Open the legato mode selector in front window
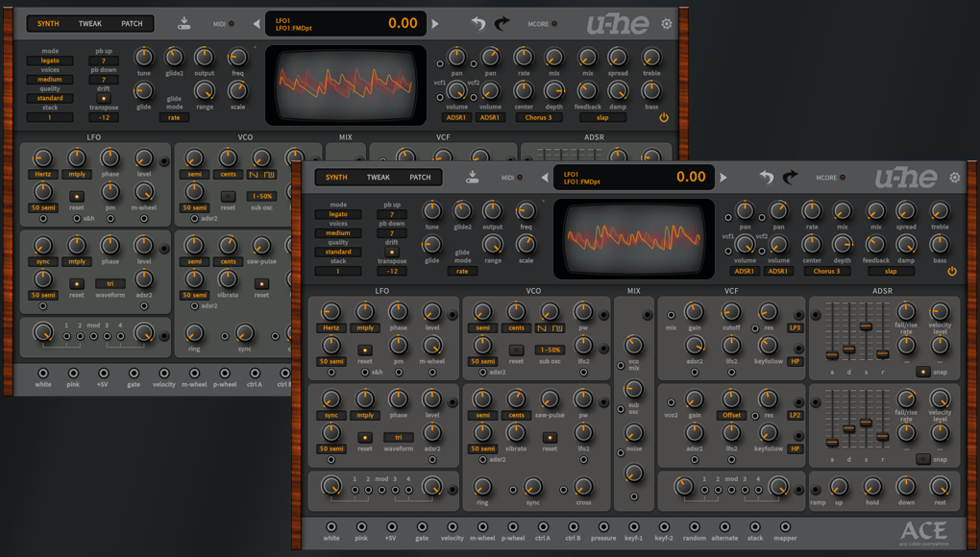The image size is (980, 557). tap(338, 214)
